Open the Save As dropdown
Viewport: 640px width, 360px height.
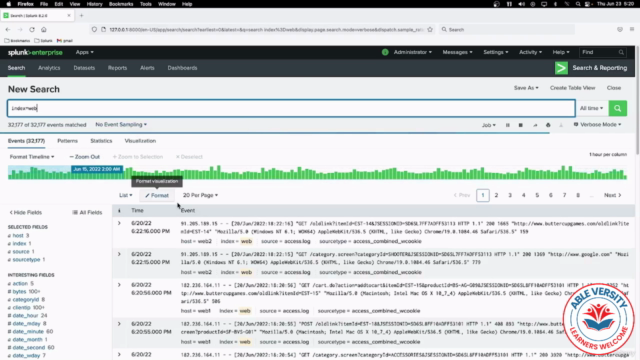click(526, 88)
